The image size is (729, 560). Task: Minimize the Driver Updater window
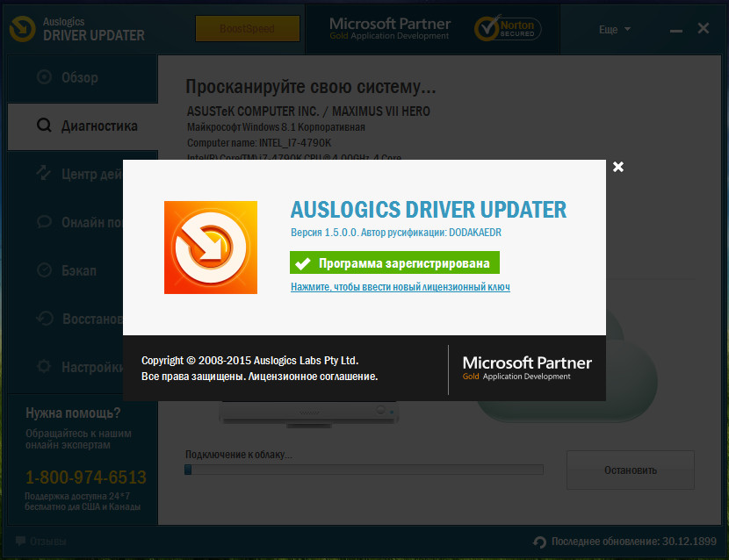pos(676,30)
